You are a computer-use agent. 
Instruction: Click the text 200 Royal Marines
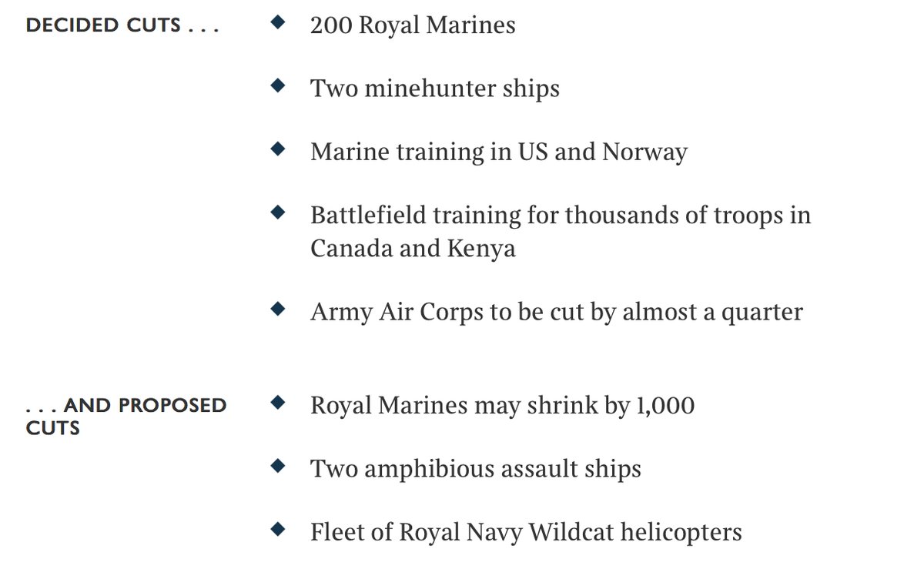[x=413, y=25]
